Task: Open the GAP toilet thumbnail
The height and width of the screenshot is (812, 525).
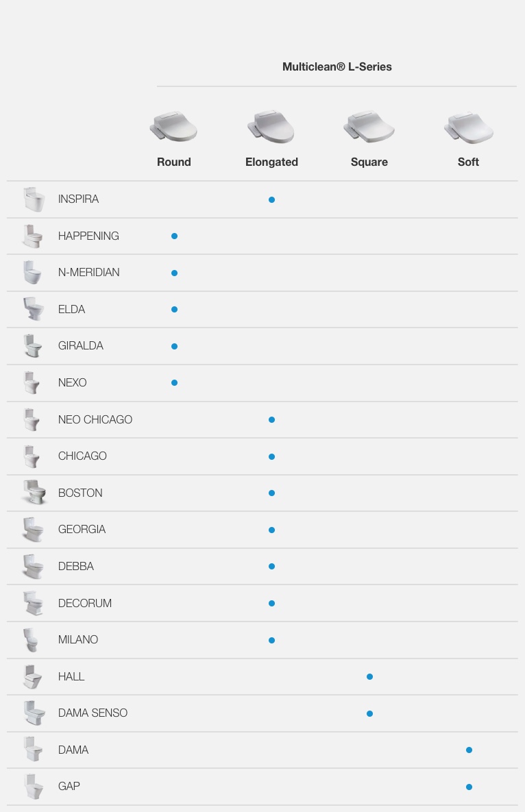Action: (x=34, y=786)
